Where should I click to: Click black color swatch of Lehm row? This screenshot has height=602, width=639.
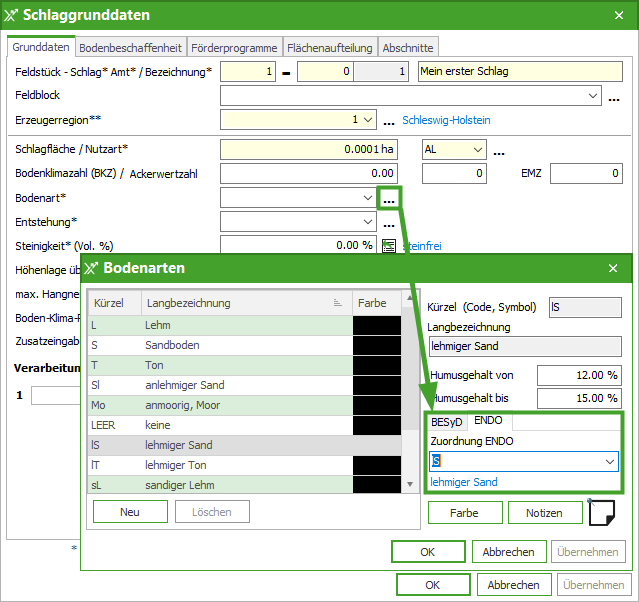(377, 325)
